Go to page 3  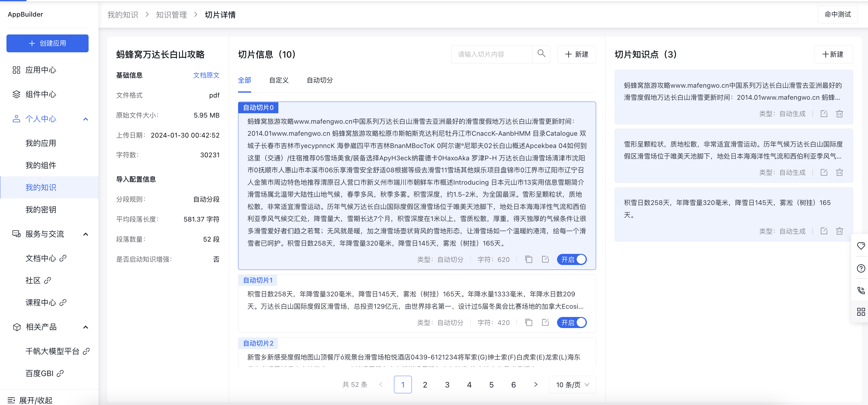pyautogui.click(x=447, y=384)
